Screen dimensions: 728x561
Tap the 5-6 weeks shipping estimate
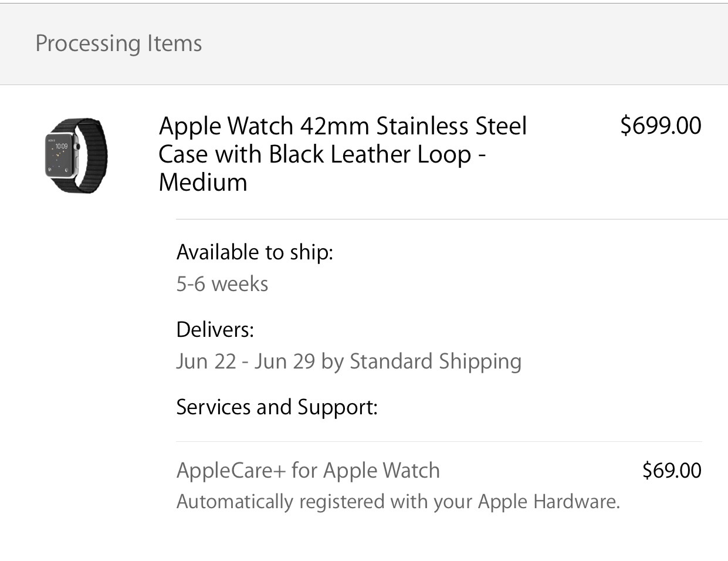pos(222,284)
